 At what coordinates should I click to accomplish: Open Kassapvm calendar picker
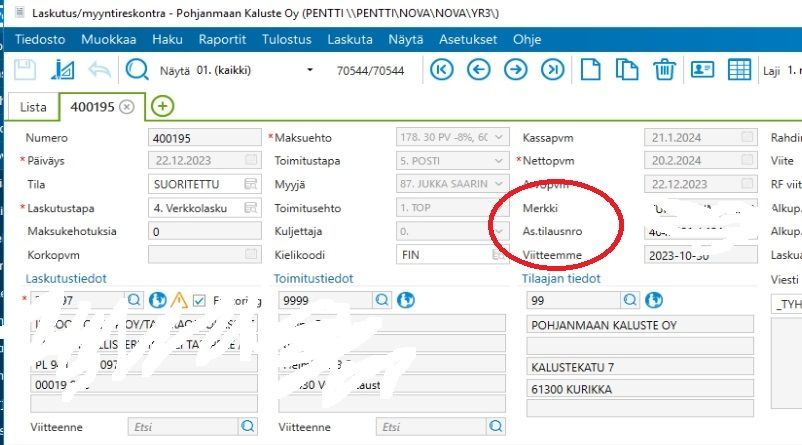(747, 137)
